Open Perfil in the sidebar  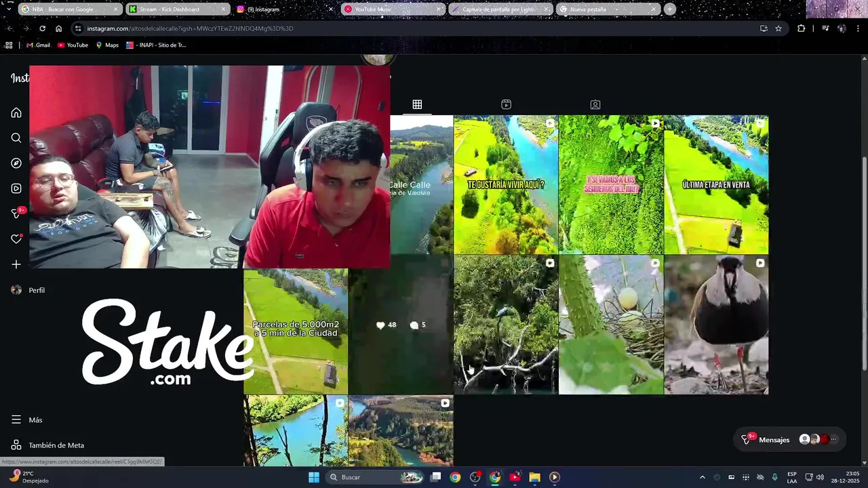coord(28,290)
